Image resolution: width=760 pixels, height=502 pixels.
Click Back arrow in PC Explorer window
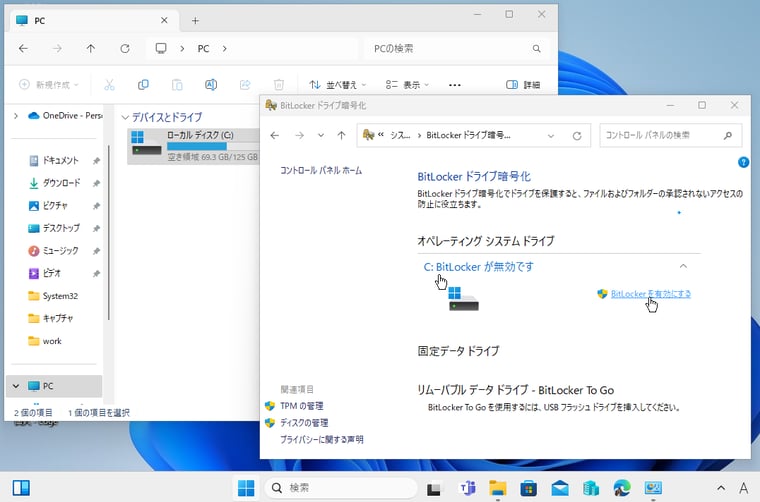(x=23, y=48)
